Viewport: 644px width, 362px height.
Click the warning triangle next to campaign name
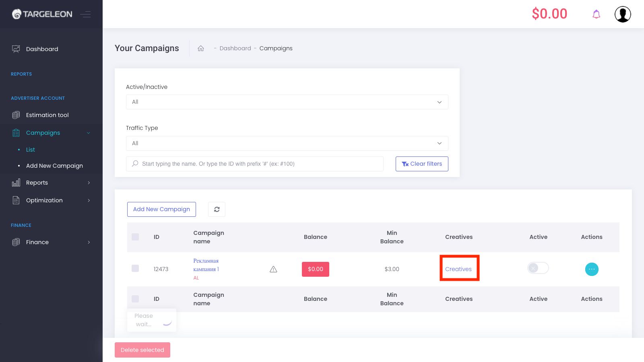point(273,269)
